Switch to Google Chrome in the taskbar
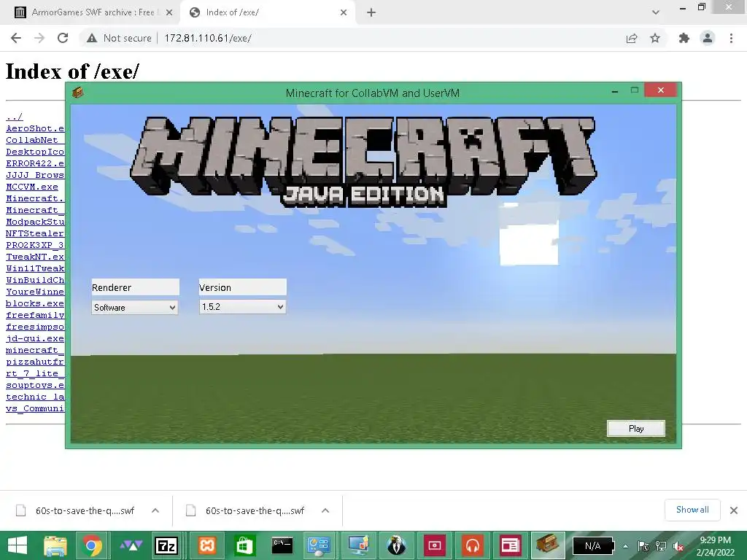 click(x=92, y=545)
